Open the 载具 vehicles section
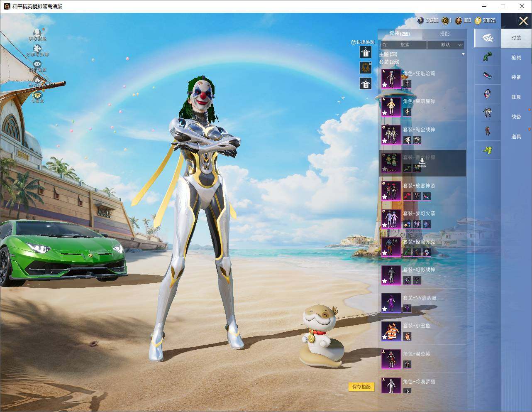532x412 pixels. point(516,97)
